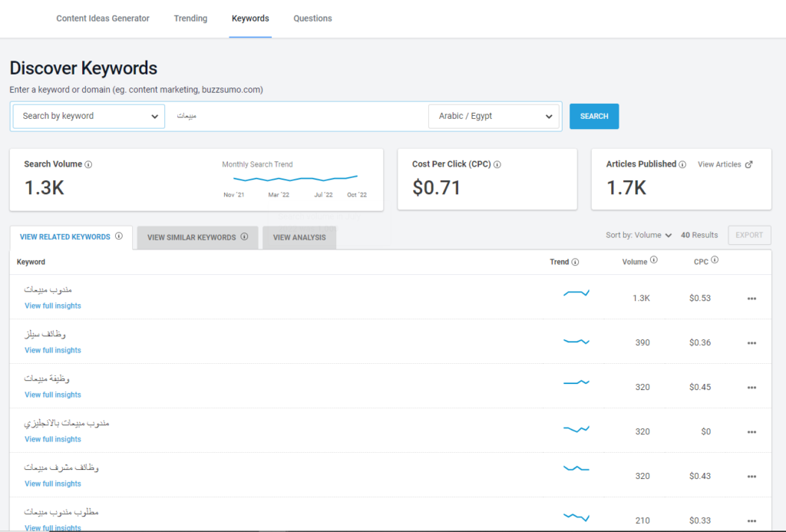
Task: Click the Trend column info icon
Action: pos(575,262)
